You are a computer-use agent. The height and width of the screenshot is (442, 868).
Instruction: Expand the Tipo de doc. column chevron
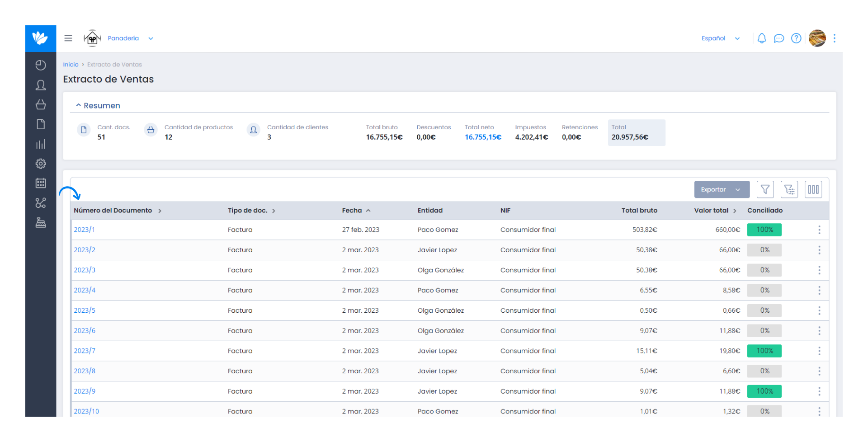[x=274, y=211]
